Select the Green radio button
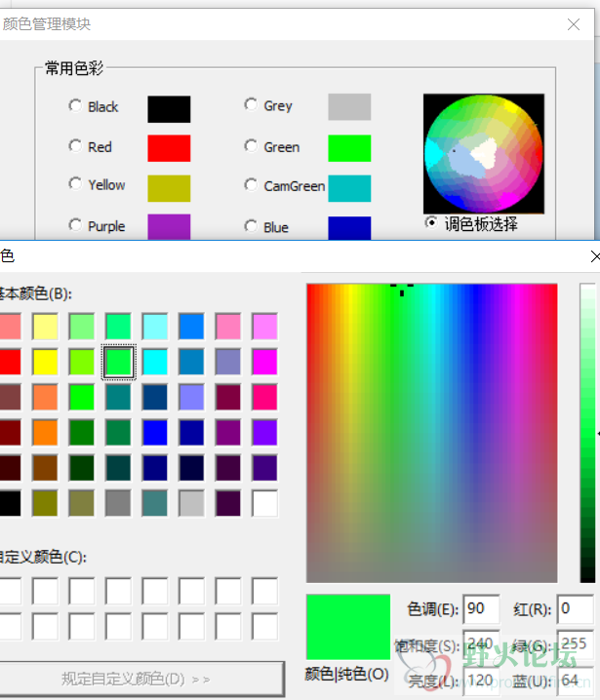 tap(251, 145)
